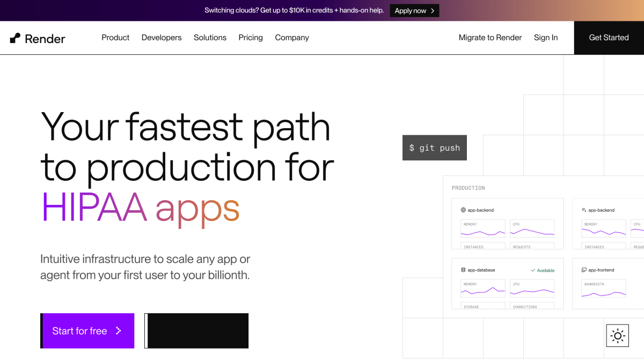Open the Developers menu

click(162, 38)
